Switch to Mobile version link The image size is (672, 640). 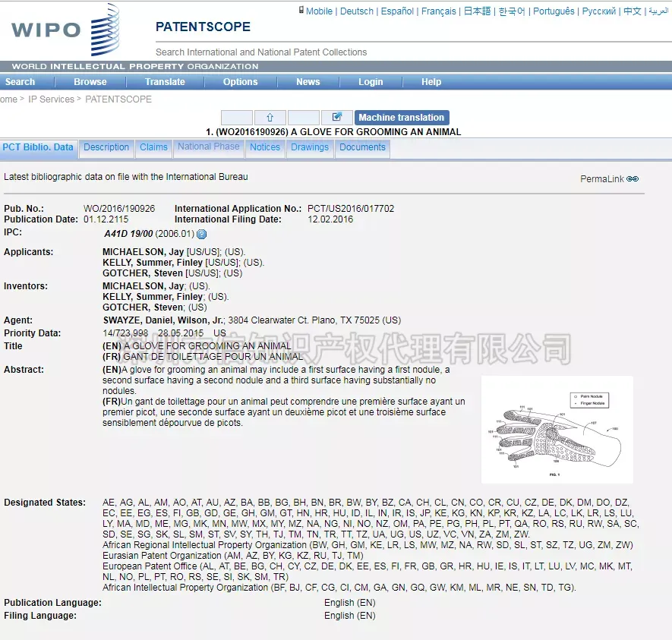pos(319,11)
